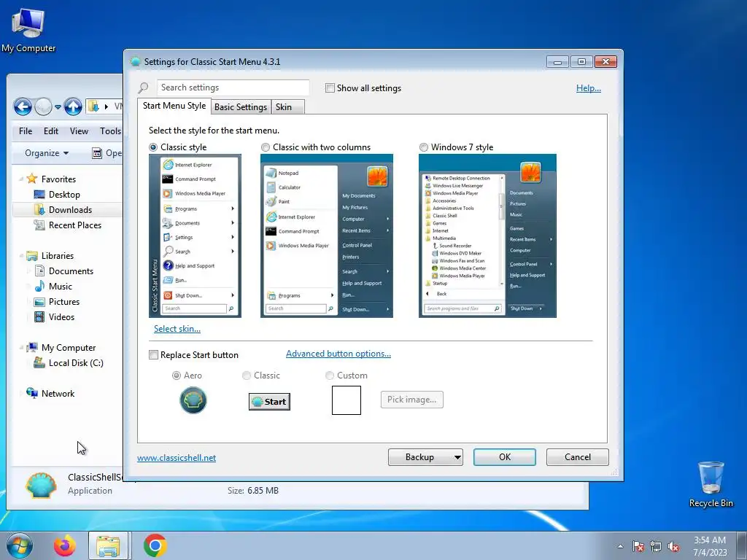Collapse the Libraries tree node
The image size is (747, 560).
point(21,256)
